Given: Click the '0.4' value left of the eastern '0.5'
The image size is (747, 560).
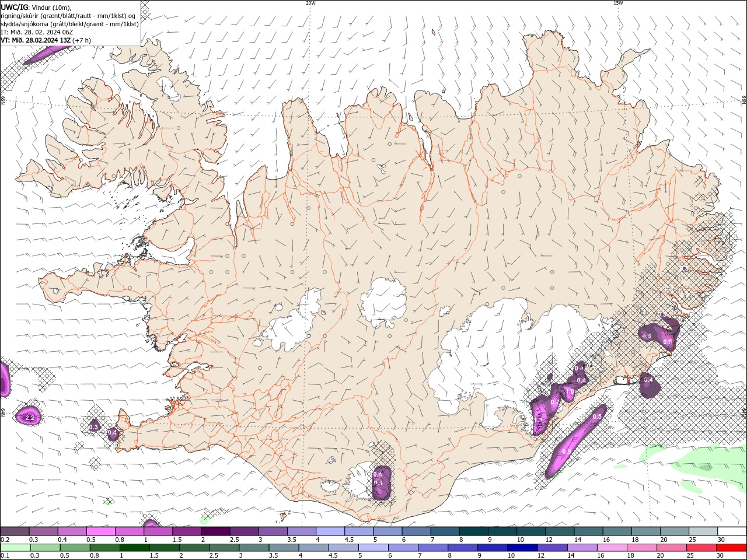Looking at the screenshot, I should pyautogui.click(x=647, y=336).
